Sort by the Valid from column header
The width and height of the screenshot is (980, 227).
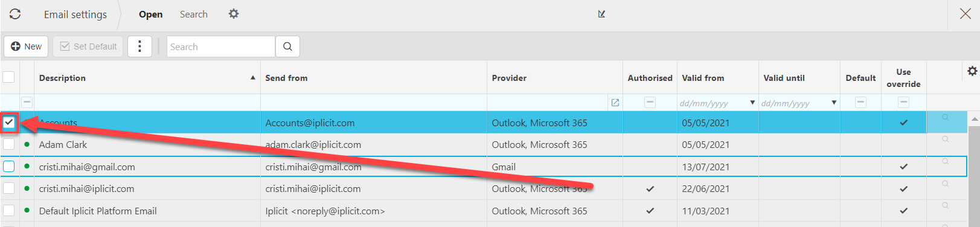[703, 78]
